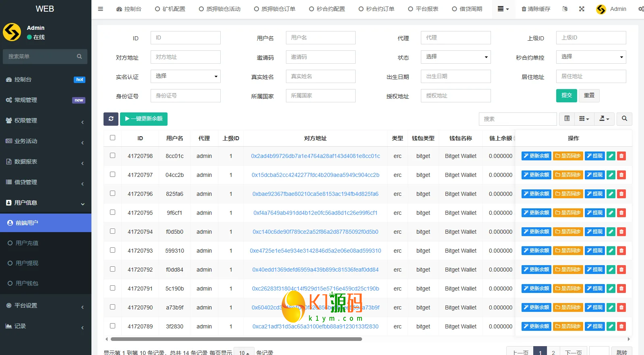Click the search icon in sidebar menu search
The image size is (644, 355).
coord(79,56)
